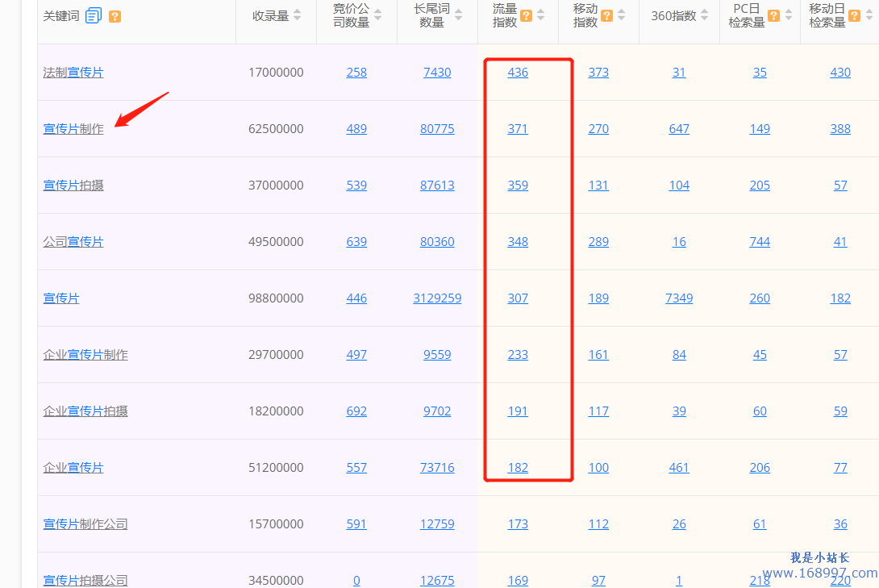Click bidding company count 539
Image resolution: width=879 pixels, height=588 pixels.
356,186
